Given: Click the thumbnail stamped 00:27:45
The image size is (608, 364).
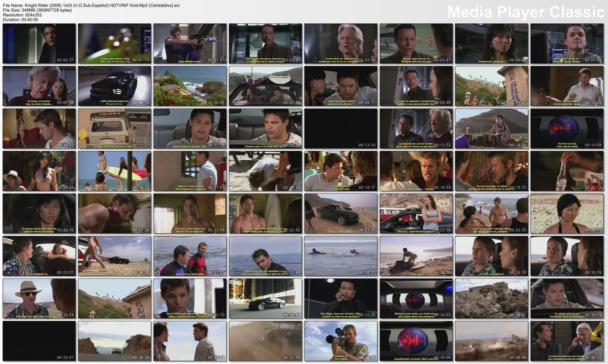Looking at the screenshot, I should (x=265, y=256).
